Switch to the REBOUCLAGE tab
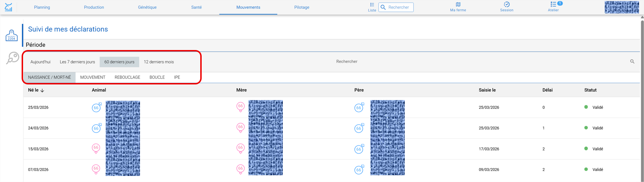This screenshot has height=182, width=644. pyautogui.click(x=127, y=77)
